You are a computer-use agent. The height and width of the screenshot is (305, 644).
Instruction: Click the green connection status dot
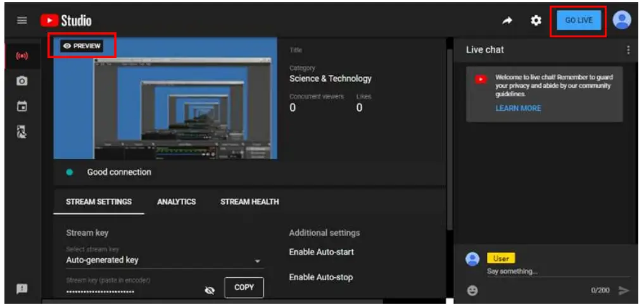pos(70,172)
